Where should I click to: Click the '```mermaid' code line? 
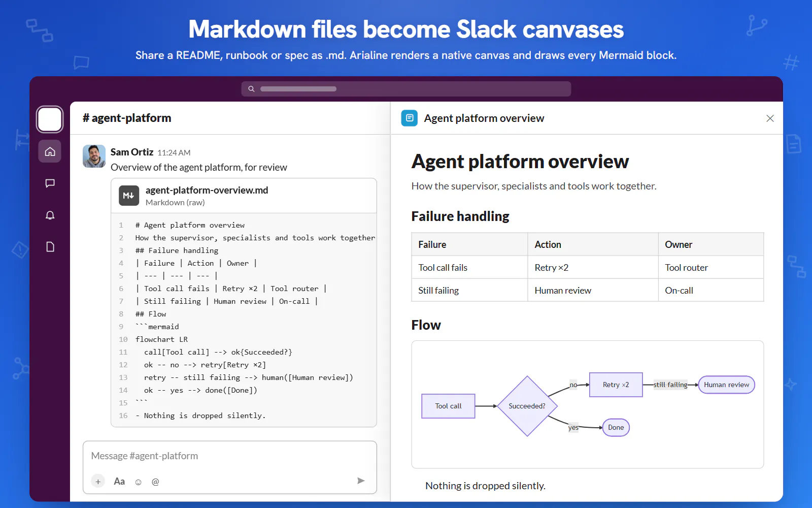[x=157, y=327]
